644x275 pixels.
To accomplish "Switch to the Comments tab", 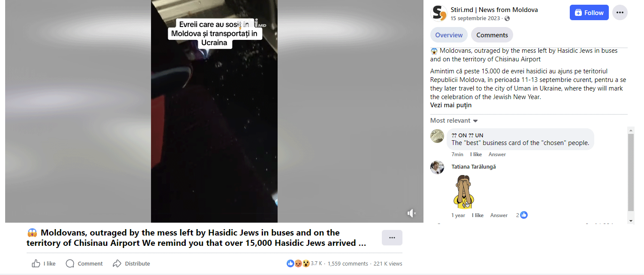I will click(x=492, y=35).
